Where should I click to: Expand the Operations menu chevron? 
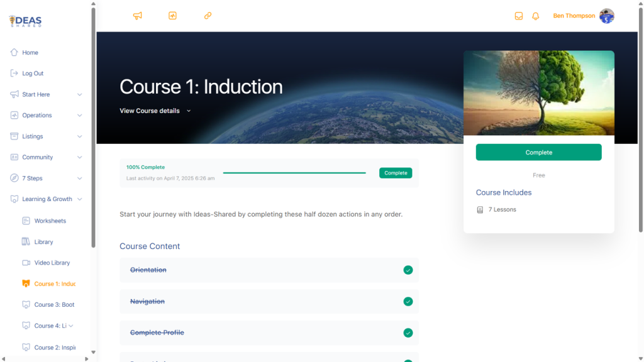click(80, 116)
